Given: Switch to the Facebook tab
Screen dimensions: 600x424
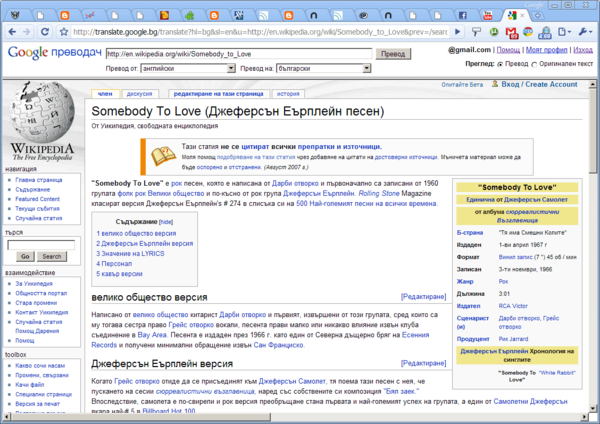Looking at the screenshot, I should point(463,15).
